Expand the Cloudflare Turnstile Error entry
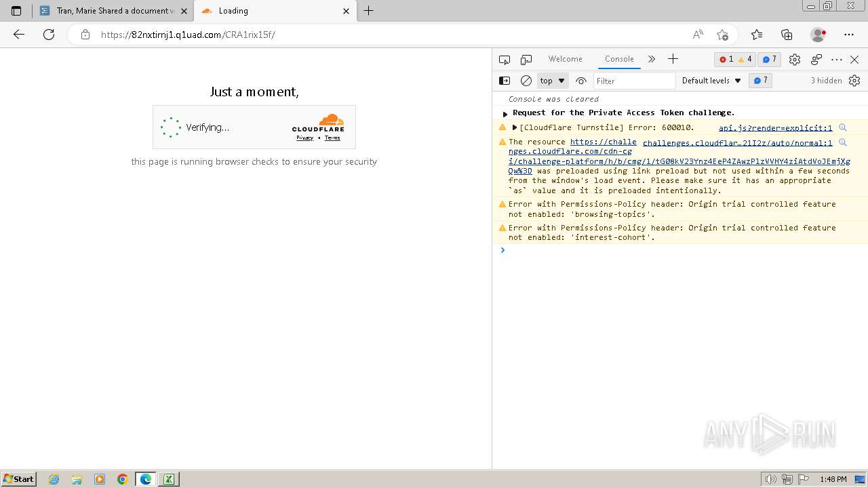This screenshot has width=868, height=488. pyautogui.click(x=515, y=127)
